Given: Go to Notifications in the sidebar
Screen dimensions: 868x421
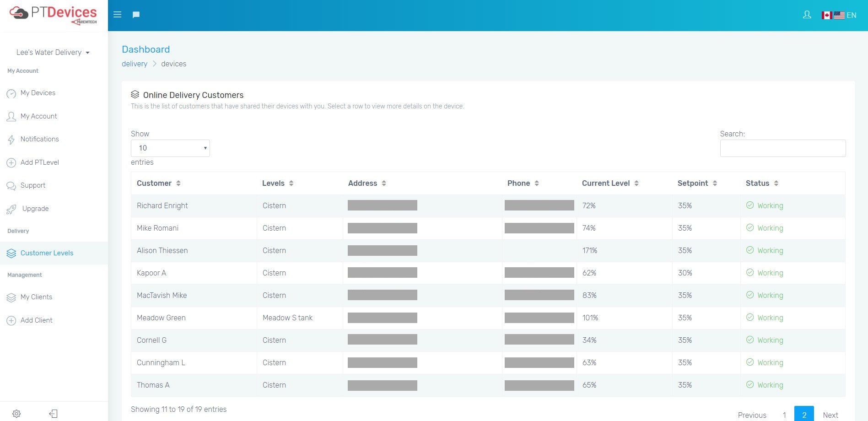Looking at the screenshot, I should (39, 139).
